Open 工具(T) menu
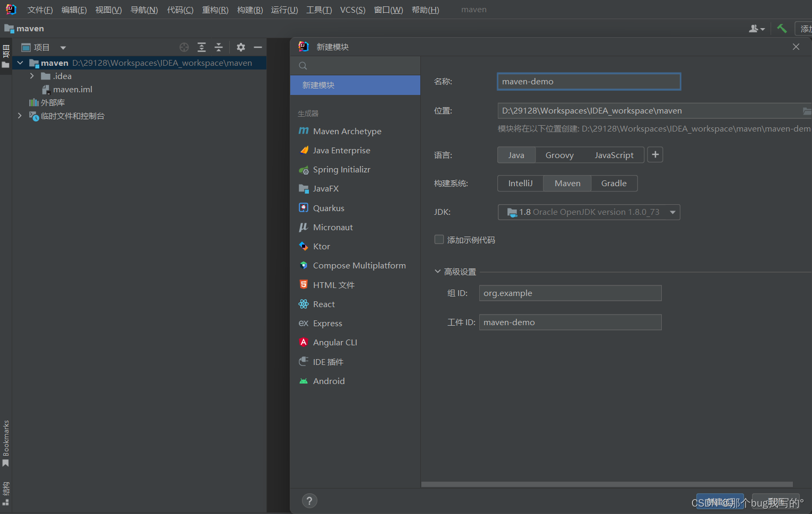Screen dimensions: 812x514 click(x=319, y=10)
